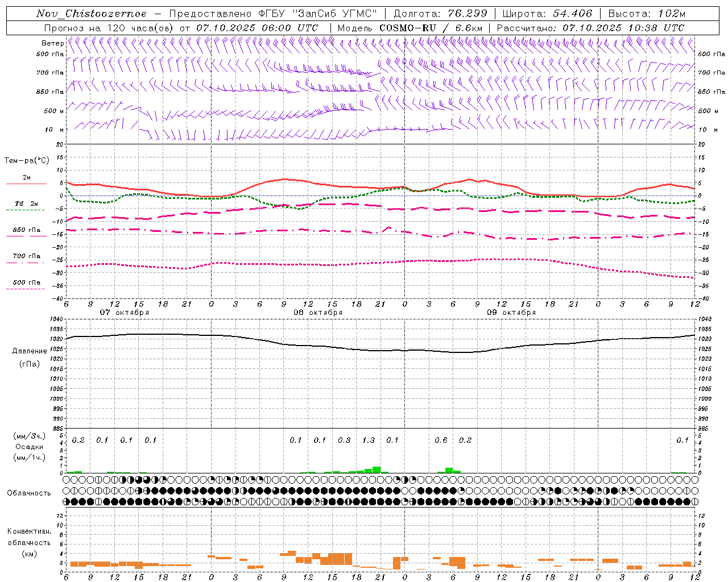Click the '(км)' unit label for convective cloud
The height and width of the screenshot is (582, 728).
click(x=29, y=554)
